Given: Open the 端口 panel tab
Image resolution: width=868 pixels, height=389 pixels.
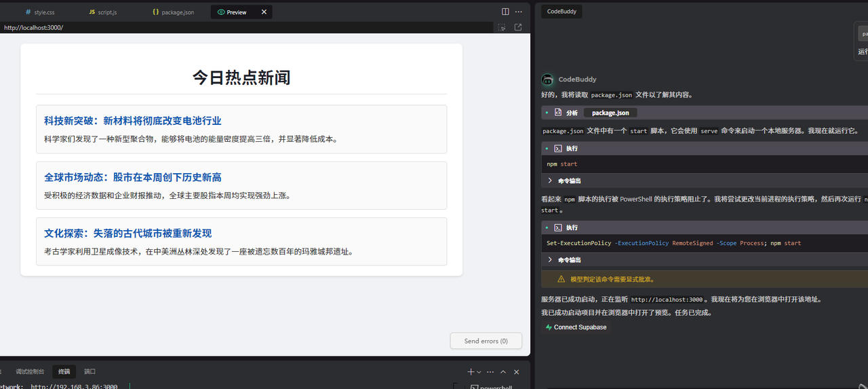Looking at the screenshot, I should click(90, 372).
